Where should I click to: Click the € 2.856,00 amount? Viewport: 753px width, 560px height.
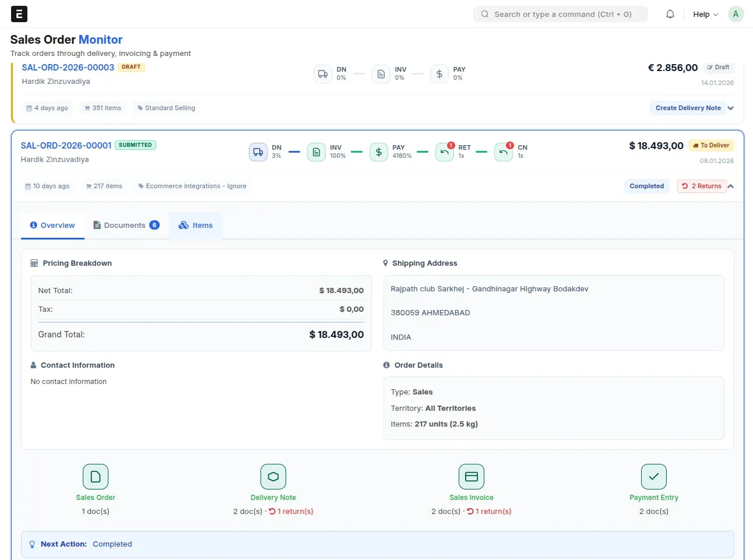pos(673,68)
